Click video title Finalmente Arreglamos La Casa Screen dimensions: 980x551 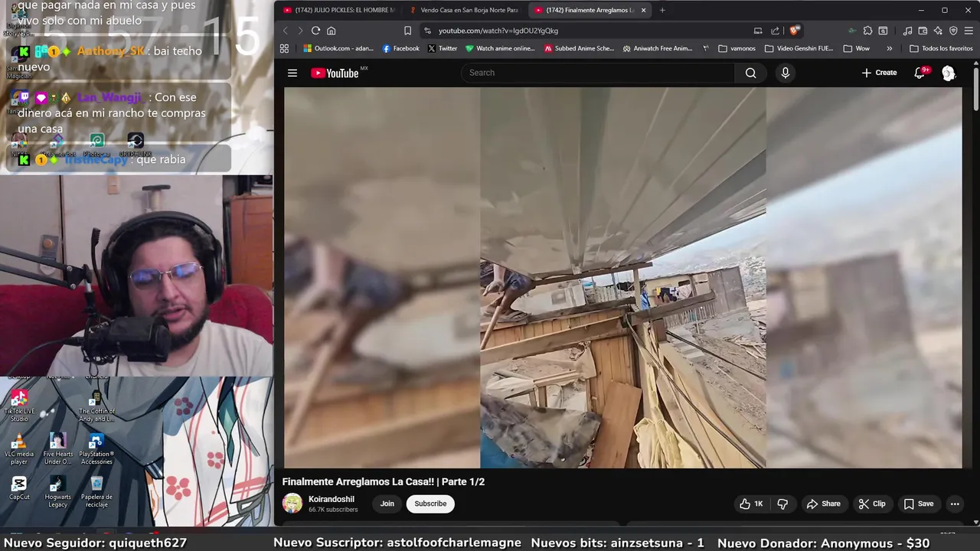tap(383, 481)
